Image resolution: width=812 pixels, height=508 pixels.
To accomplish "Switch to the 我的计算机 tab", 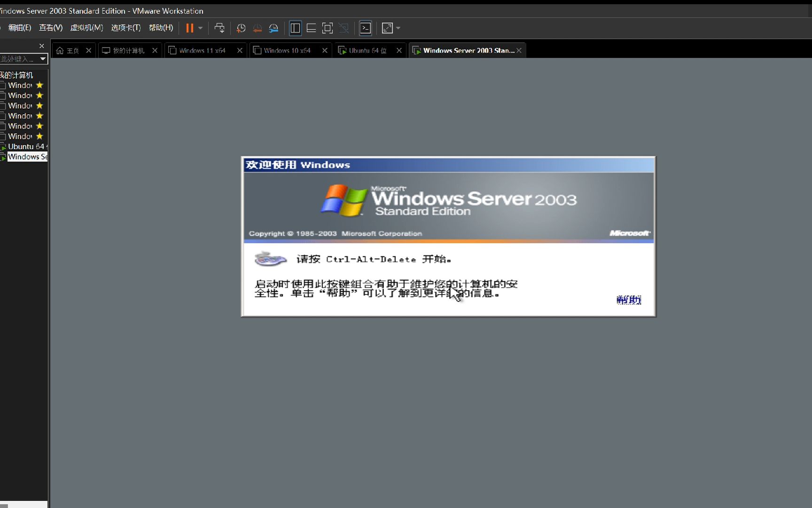I will click(124, 50).
